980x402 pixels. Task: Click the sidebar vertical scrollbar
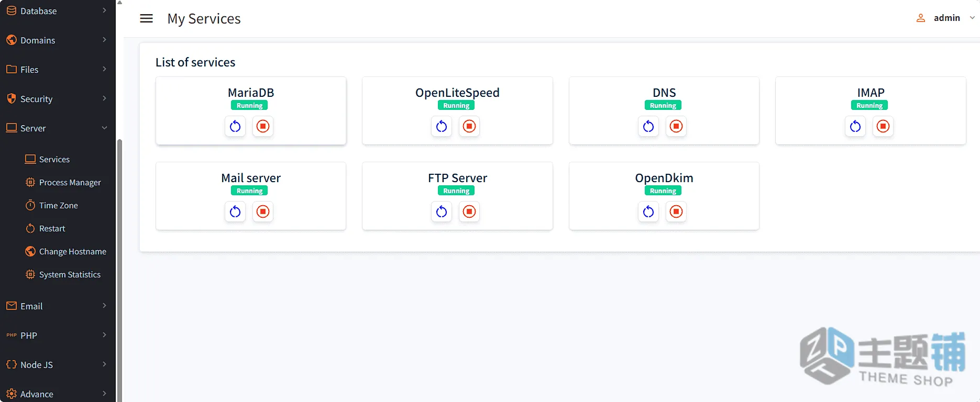pyautogui.click(x=119, y=271)
